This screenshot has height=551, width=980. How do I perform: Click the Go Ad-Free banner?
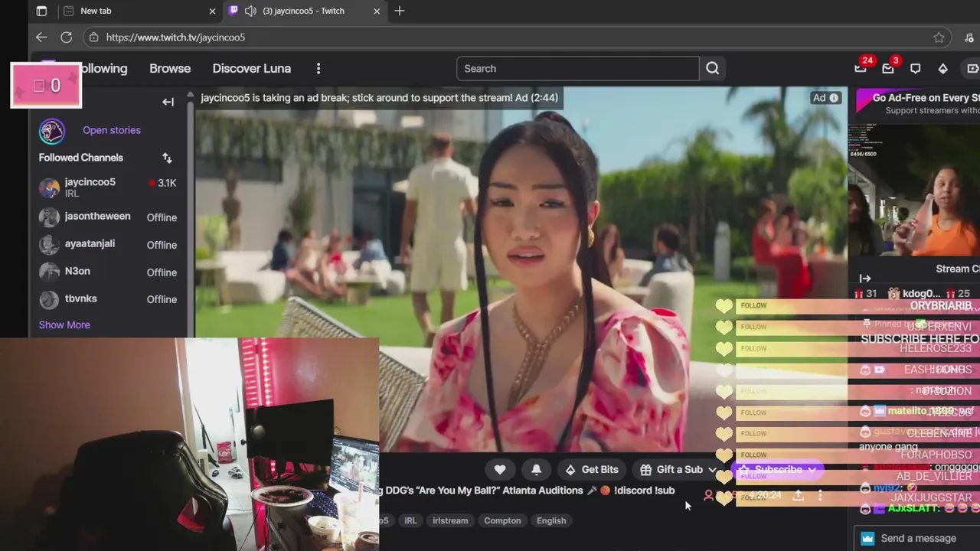(x=917, y=103)
